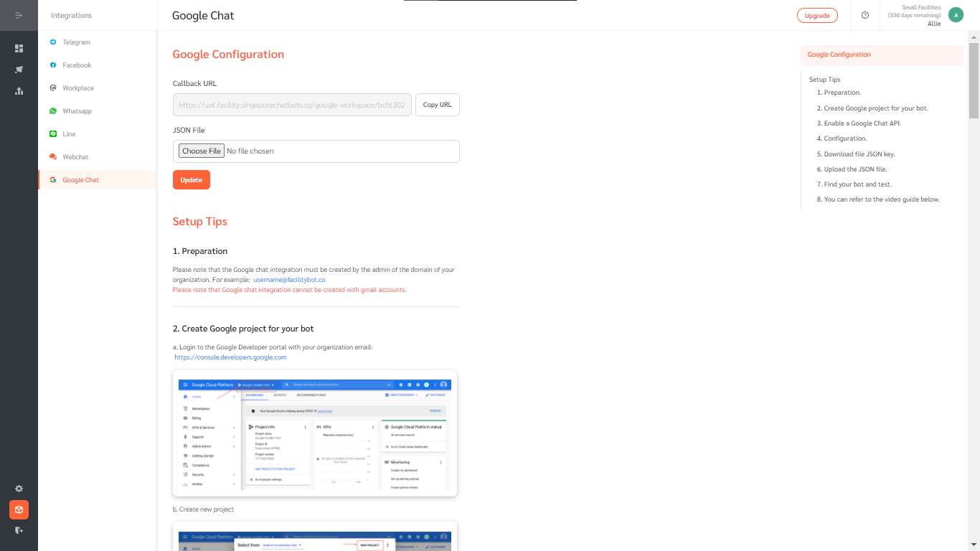Select the analytics chart icon in sidebar
The height and width of the screenshot is (551, 980).
tap(19, 91)
